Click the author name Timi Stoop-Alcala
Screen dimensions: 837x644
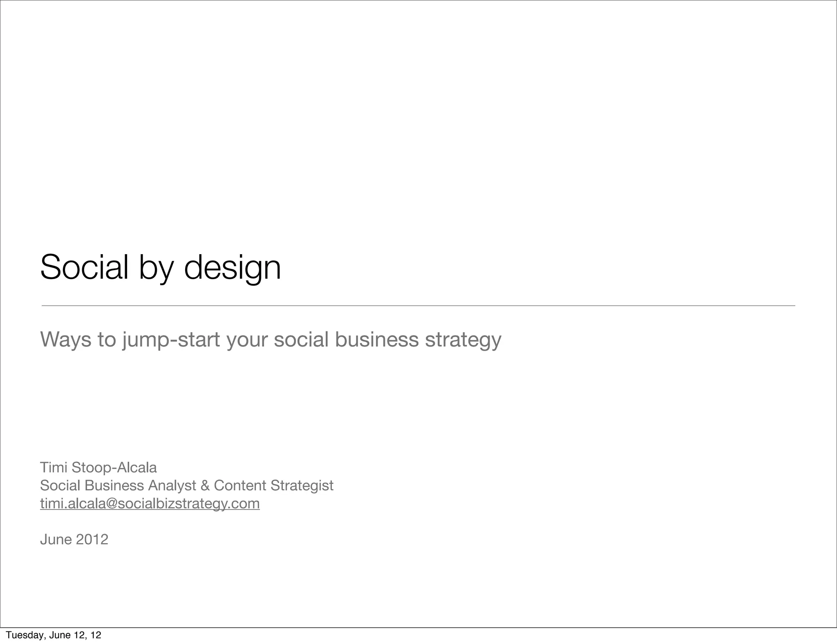pos(98,467)
